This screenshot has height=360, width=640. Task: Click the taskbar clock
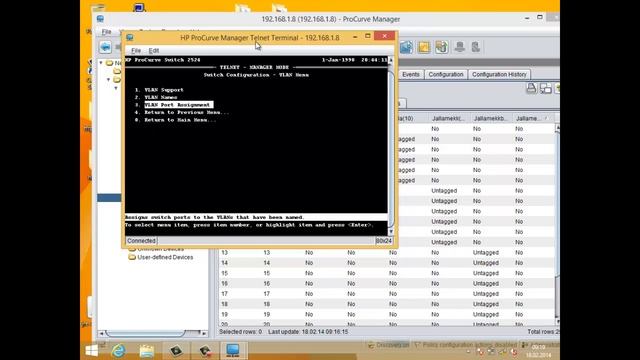539,351
